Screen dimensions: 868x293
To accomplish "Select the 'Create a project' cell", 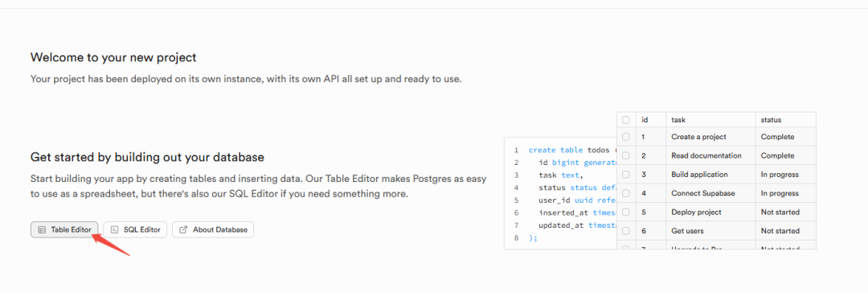I will coord(710,137).
